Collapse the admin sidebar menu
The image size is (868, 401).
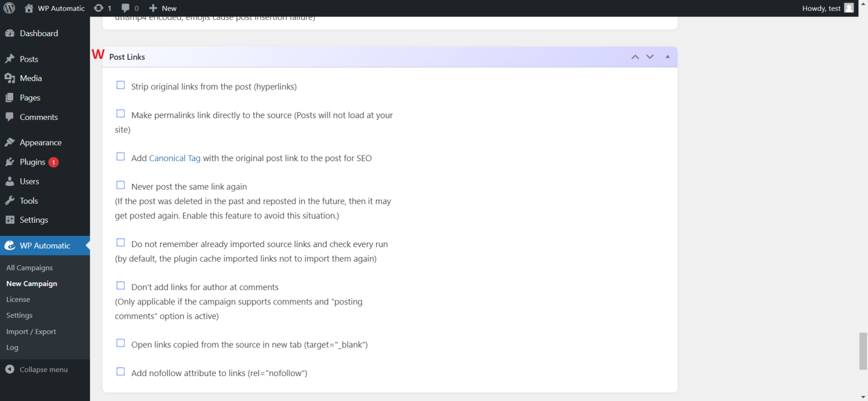click(44, 369)
